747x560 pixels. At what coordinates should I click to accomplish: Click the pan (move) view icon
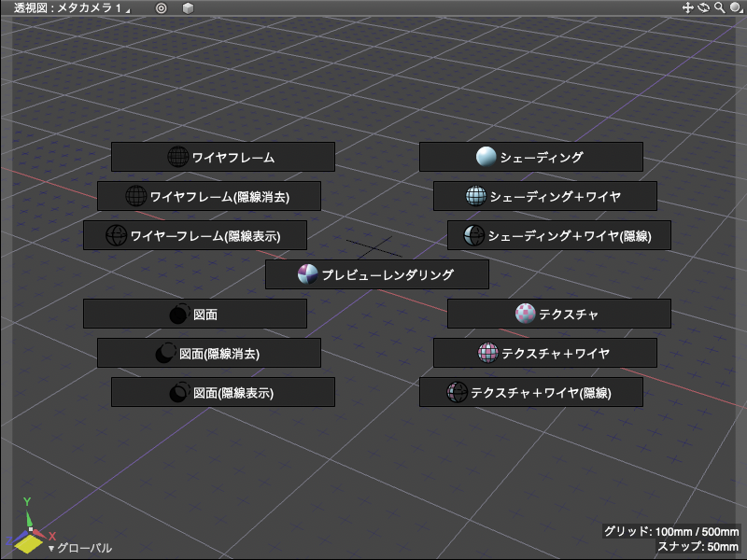pyautogui.click(x=688, y=7)
